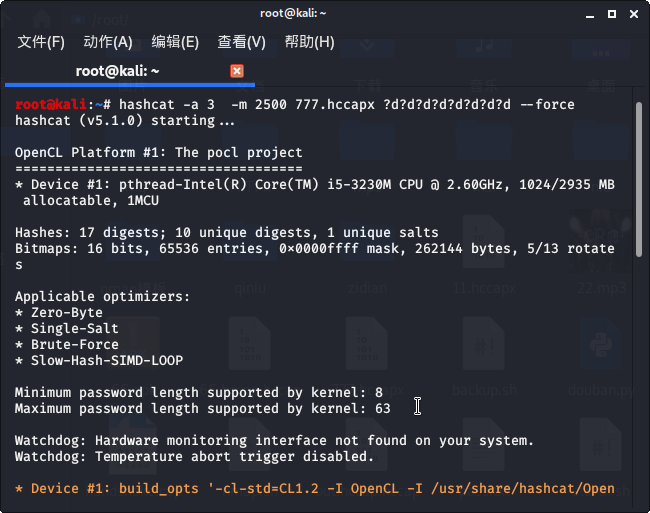Open the 帮助(H) menu

pyautogui.click(x=309, y=42)
